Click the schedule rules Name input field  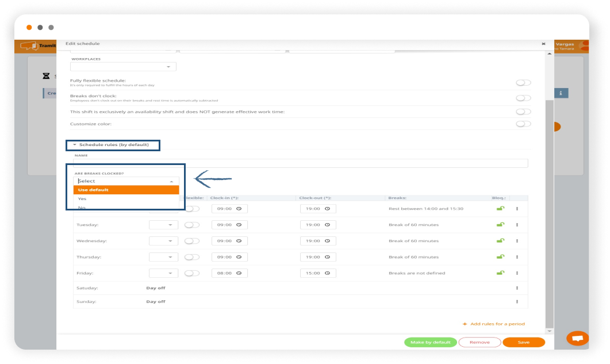tap(300, 163)
